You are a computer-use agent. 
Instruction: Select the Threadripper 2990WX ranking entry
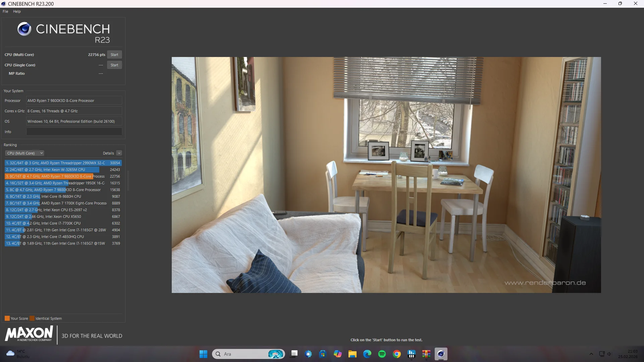(x=63, y=163)
